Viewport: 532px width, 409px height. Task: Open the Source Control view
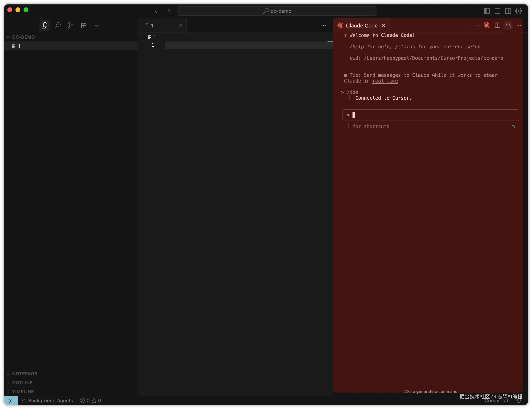pyautogui.click(x=70, y=25)
